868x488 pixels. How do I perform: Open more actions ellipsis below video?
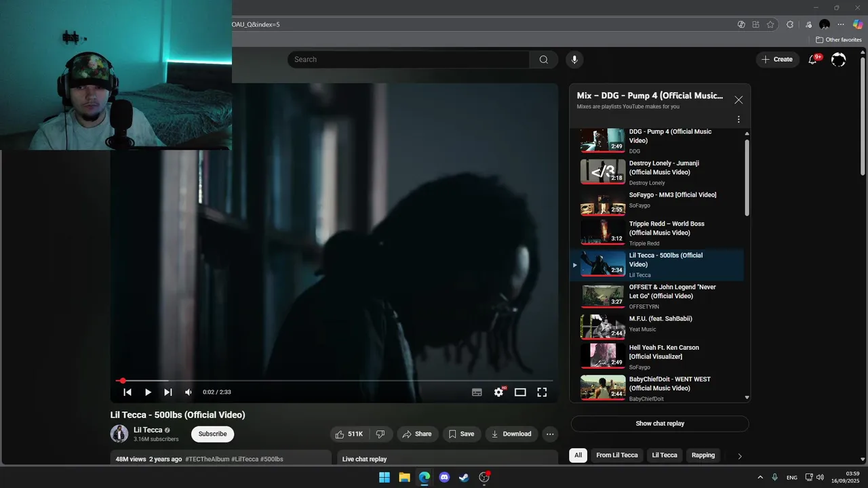click(x=550, y=434)
